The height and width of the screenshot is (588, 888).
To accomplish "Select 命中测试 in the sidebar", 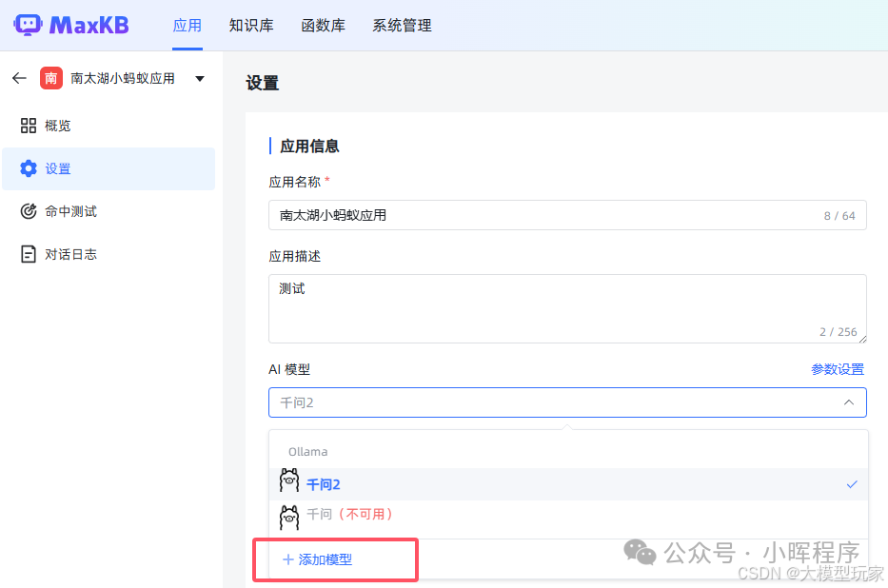I will click(109, 211).
